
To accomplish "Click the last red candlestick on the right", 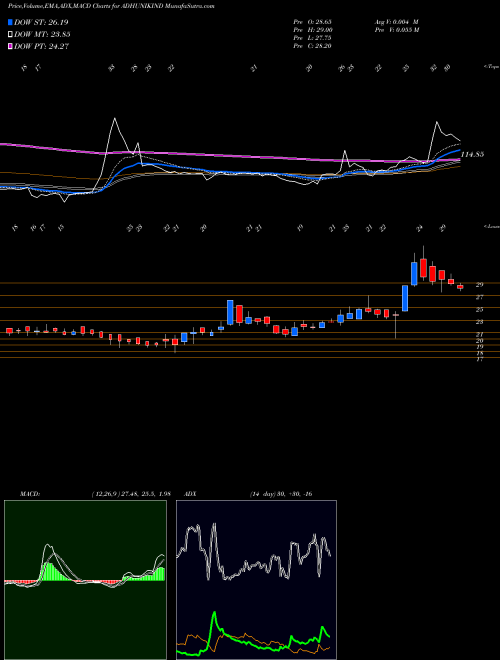I will (460, 287).
